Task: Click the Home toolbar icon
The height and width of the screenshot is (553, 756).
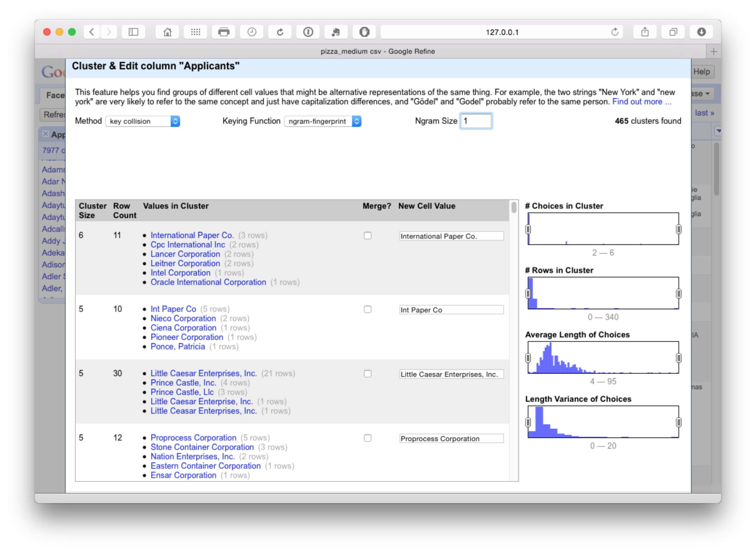Action: point(167,32)
